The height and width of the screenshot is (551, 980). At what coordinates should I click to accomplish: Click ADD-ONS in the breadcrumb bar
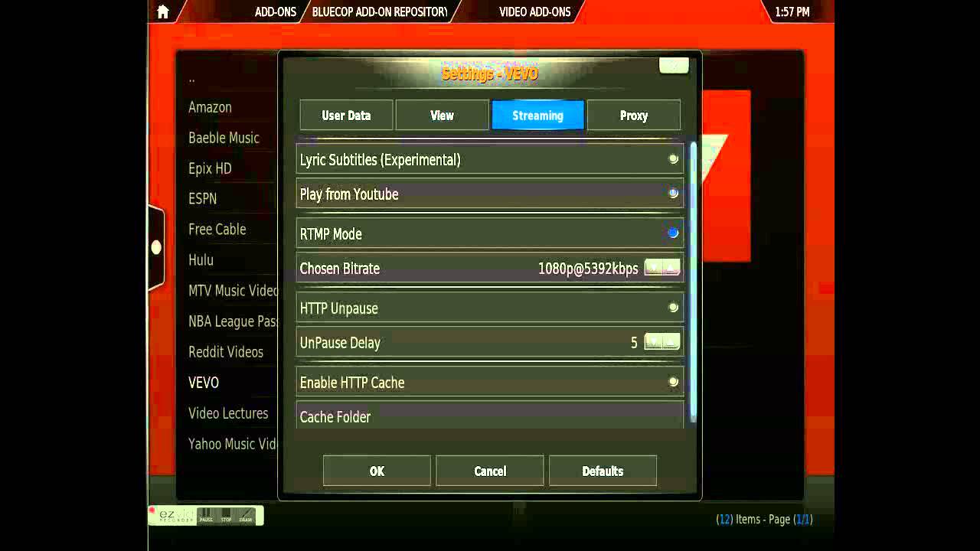276,11
